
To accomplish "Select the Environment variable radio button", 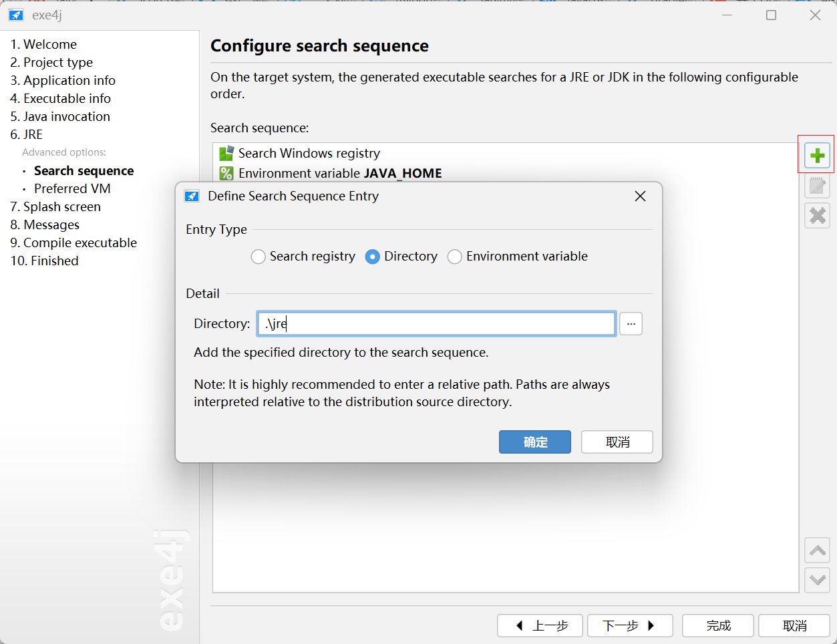I will coord(455,257).
